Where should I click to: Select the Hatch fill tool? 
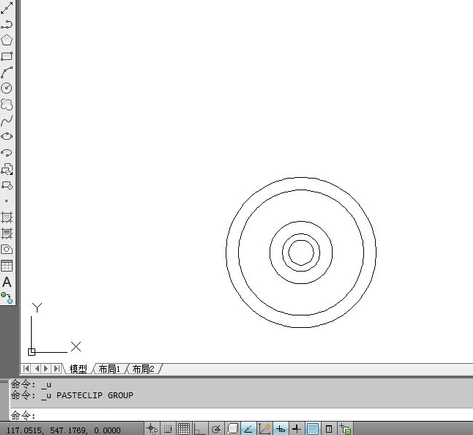click(x=7, y=217)
